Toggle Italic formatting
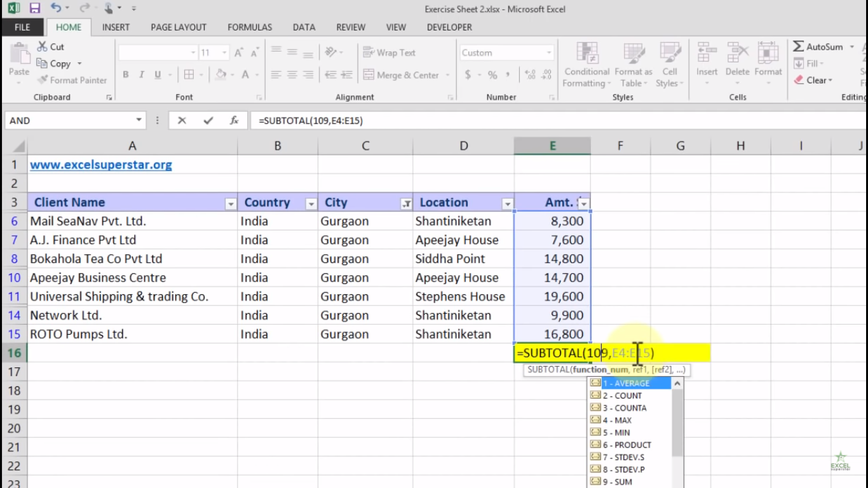 point(141,75)
